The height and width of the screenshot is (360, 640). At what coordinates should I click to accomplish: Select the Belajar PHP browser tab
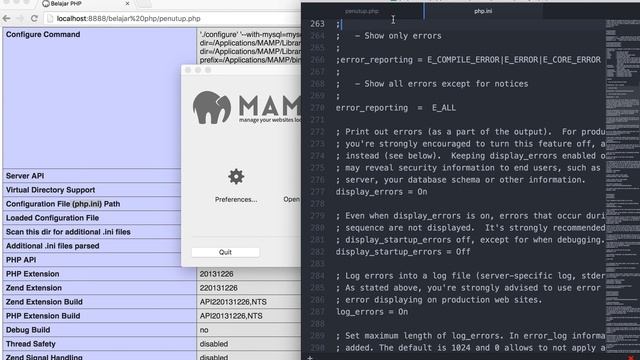65,4
